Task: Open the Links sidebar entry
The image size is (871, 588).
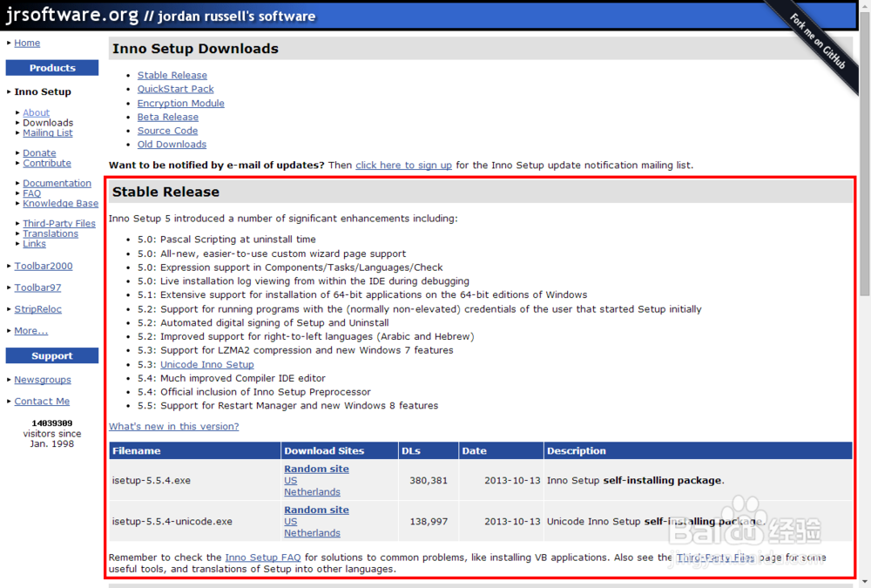Action: [x=35, y=243]
